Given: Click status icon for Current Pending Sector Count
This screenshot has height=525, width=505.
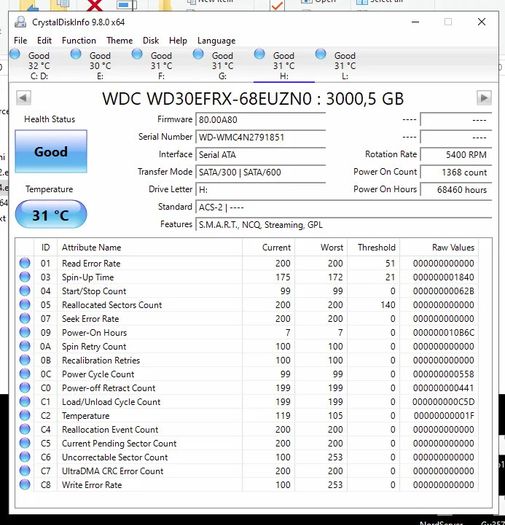Looking at the screenshot, I should (x=25, y=443).
